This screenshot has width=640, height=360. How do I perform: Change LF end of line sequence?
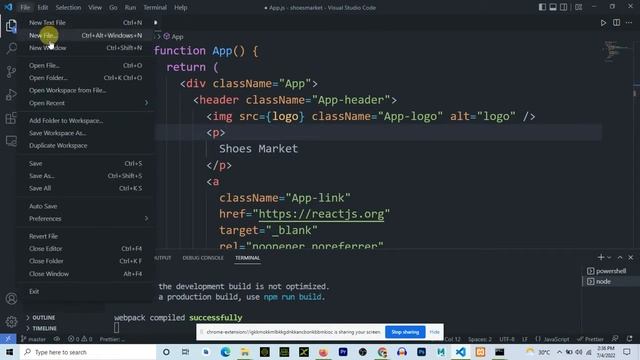(x=525, y=339)
